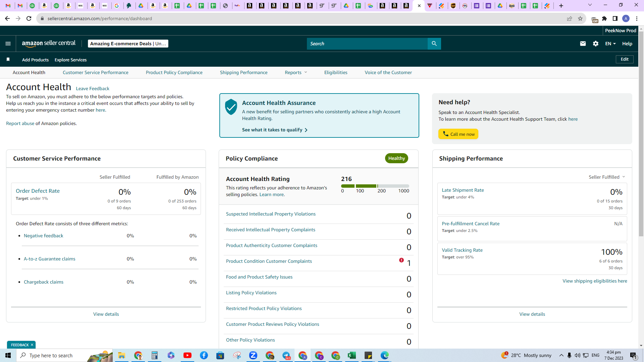The image size is (644, 362).
Task: Click the Healthy status badge
Action: (396, 158)
